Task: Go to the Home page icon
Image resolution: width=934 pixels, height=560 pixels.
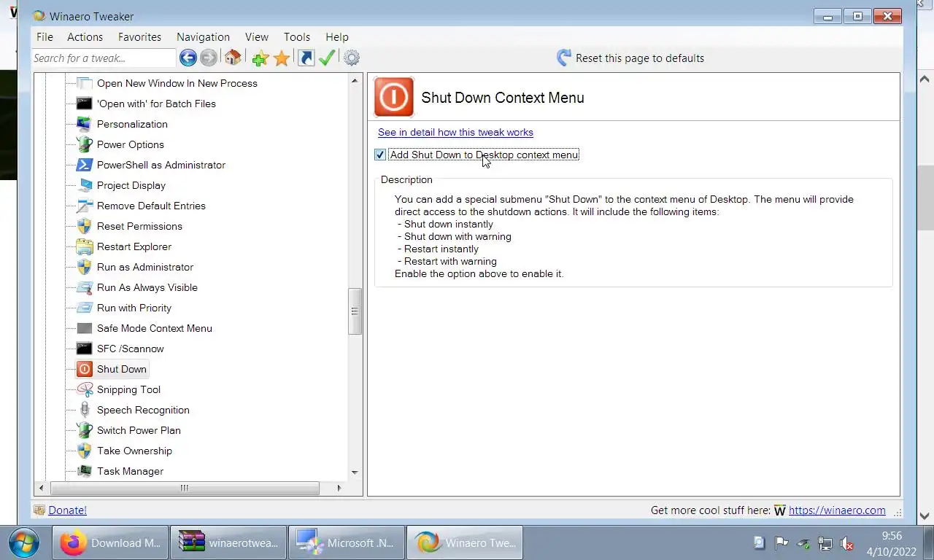Action: 233,58
